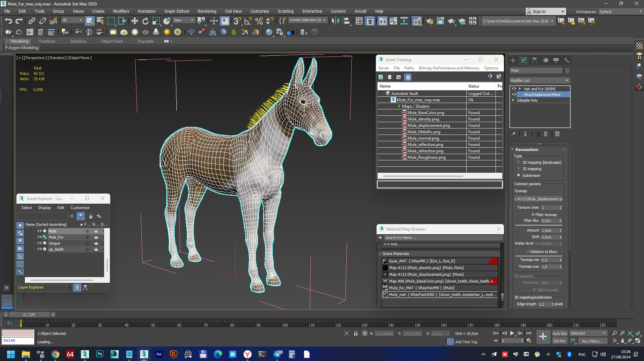The width and height of the screenshot is (644, 361).
Task: Click the Undo arrow in main toolbar
Action: point(8,21)
